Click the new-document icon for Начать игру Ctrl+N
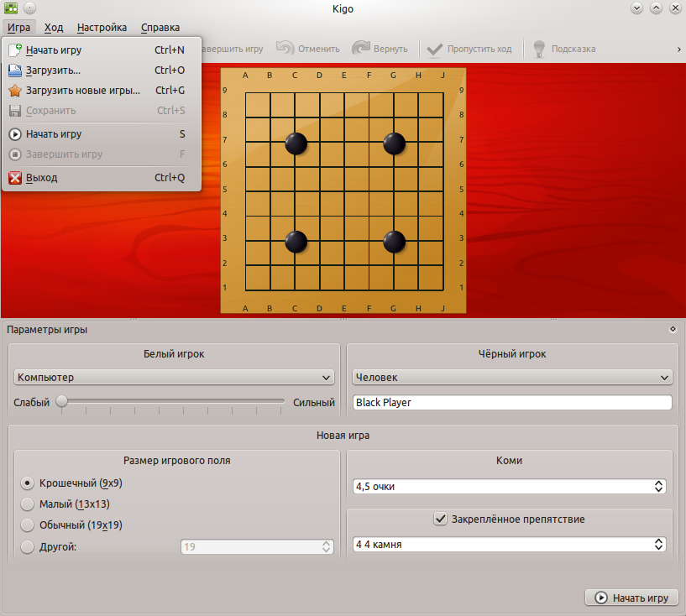Image resolution: width=686 pixels, height=616 pixels. click(x=15, y=50)
